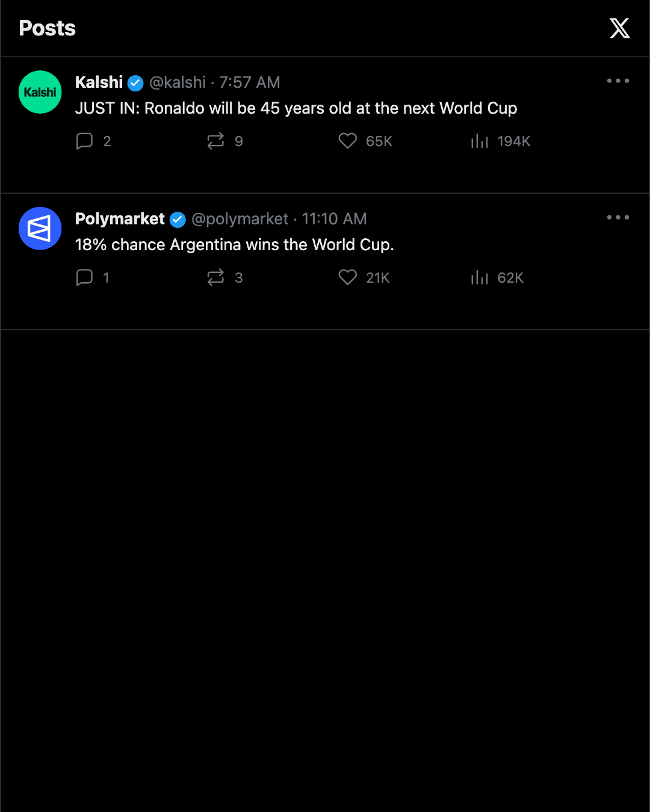Open the Polymarket display name link
650x812 pixels.
click(120, 219)
